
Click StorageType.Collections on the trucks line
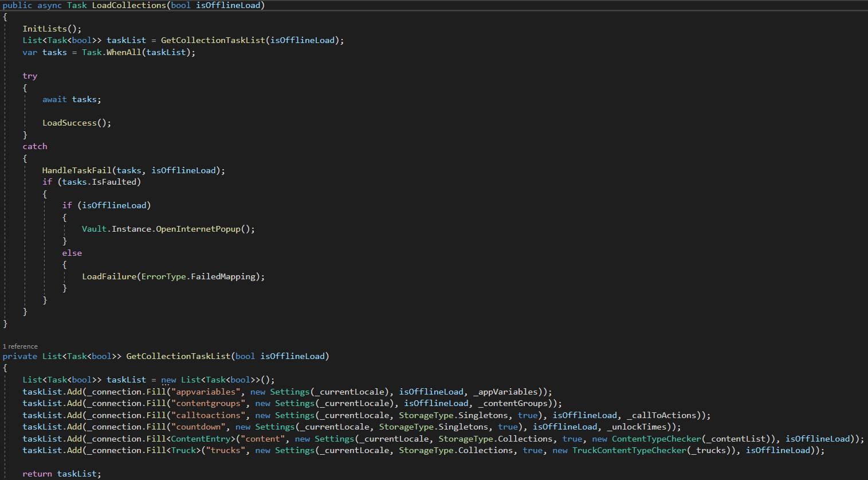pos(455,450)
